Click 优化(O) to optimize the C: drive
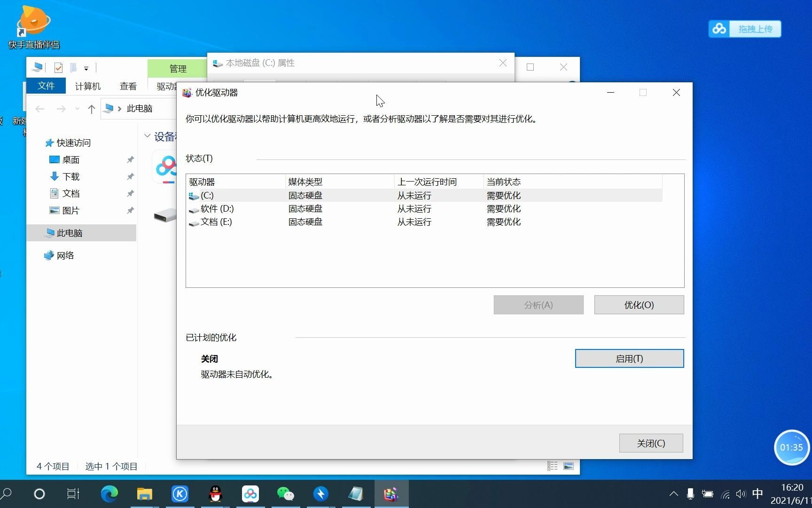 click(x=638, y=305)
